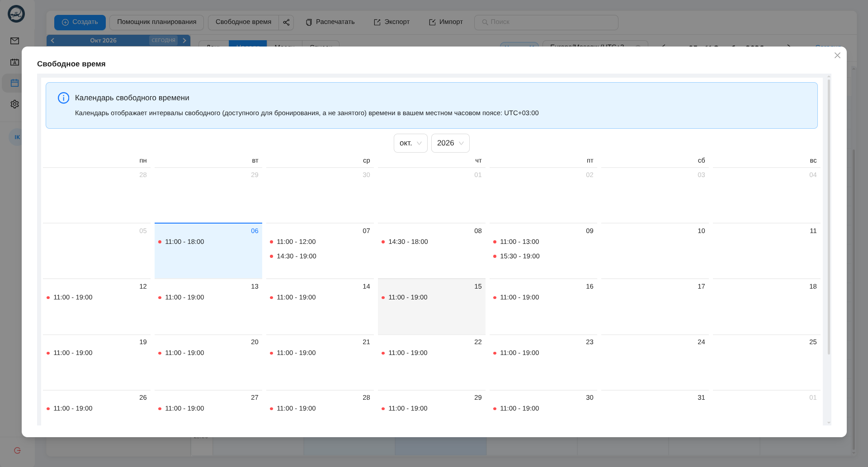Select the 14:30 - 19:00 slot on 07
The image size is (868, 467).
click(x=297, y=257)
